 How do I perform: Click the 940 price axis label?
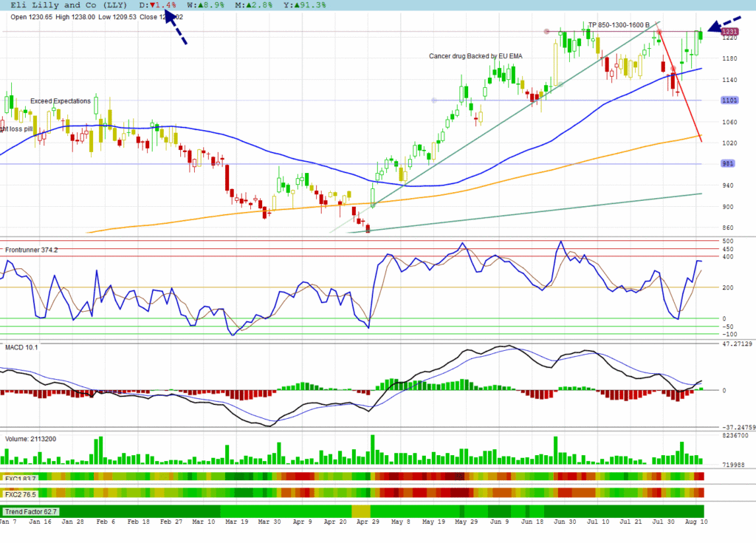727,185
